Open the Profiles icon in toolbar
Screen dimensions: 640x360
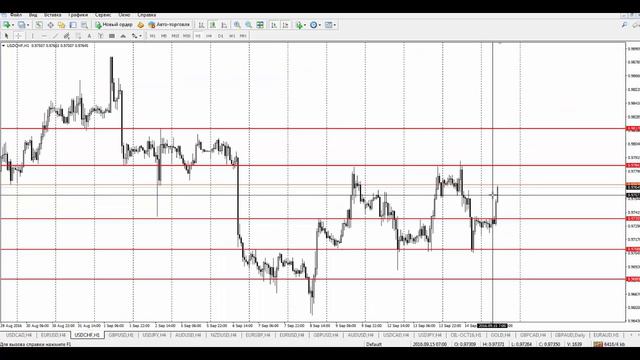[21, 25]
